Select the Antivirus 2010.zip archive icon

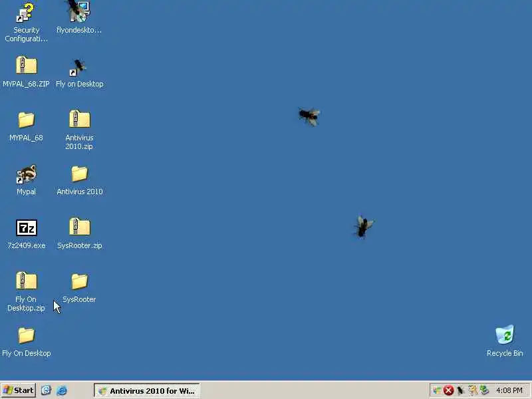pos(80,119)
